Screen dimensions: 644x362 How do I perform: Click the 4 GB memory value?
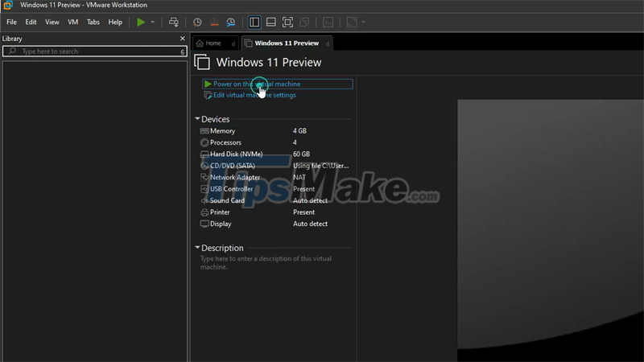click(299, 131)
